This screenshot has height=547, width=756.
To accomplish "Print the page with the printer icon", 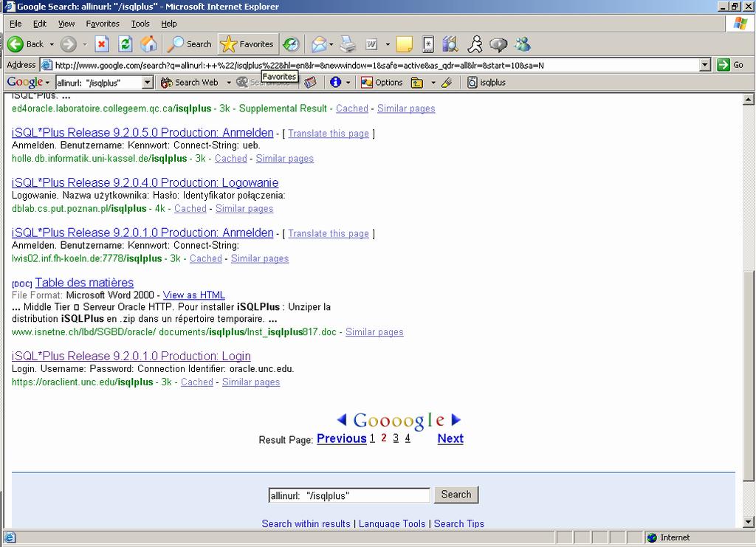I will (x=348, y=44).
